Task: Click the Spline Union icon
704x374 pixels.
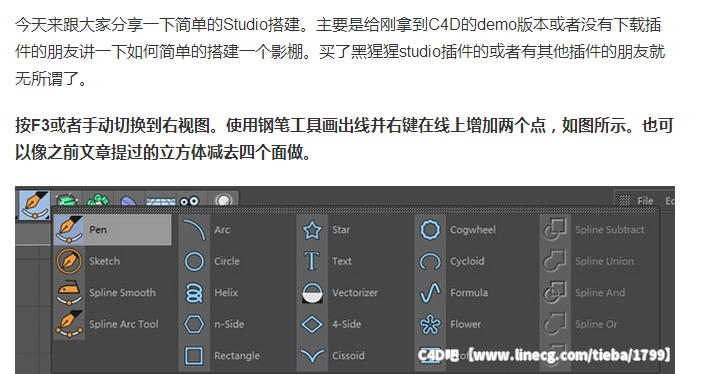Action: (555, 261)
